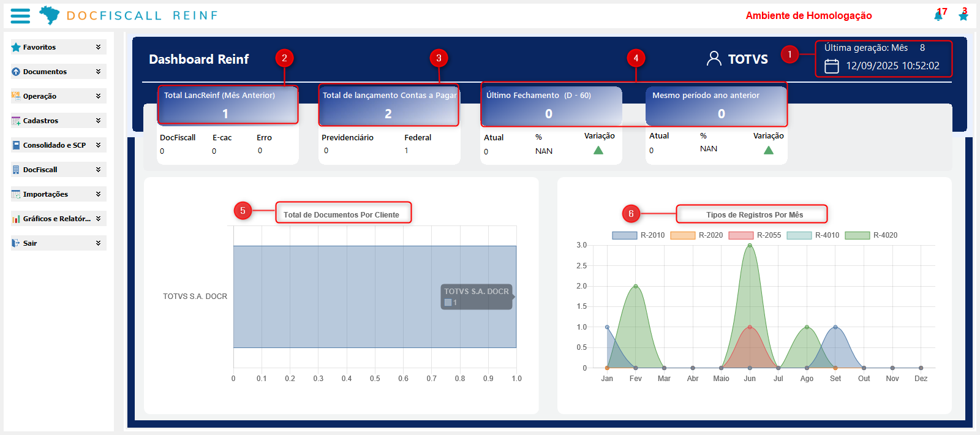This screenshot has width=980, height=435.
Task: Click the DocFiscall sidebar building icon
Action: click(16, 170)
